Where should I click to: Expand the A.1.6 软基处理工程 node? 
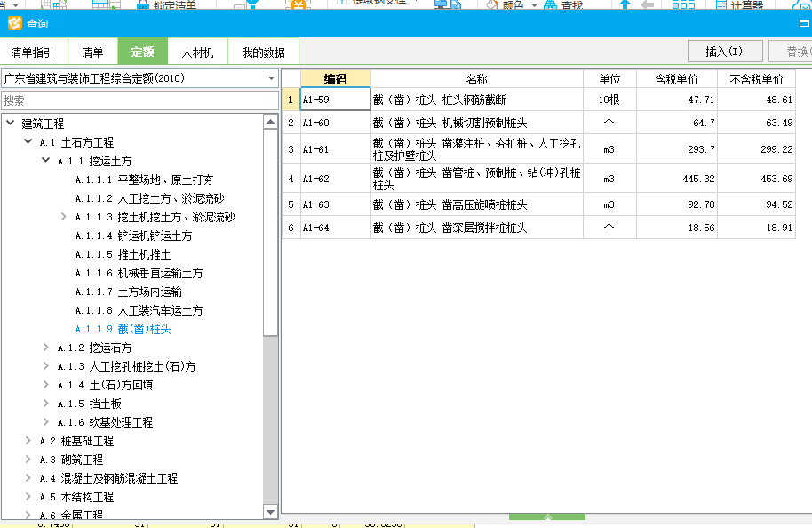coord(45,422)
